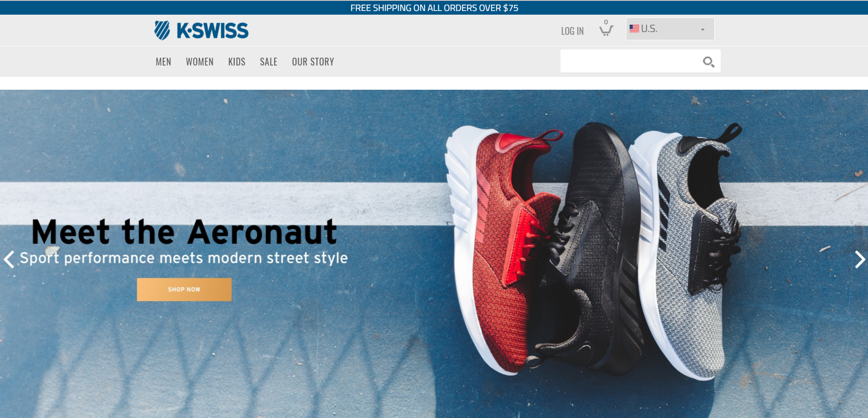
Task: Open the WOMEN menu
Action: (199, 62)
